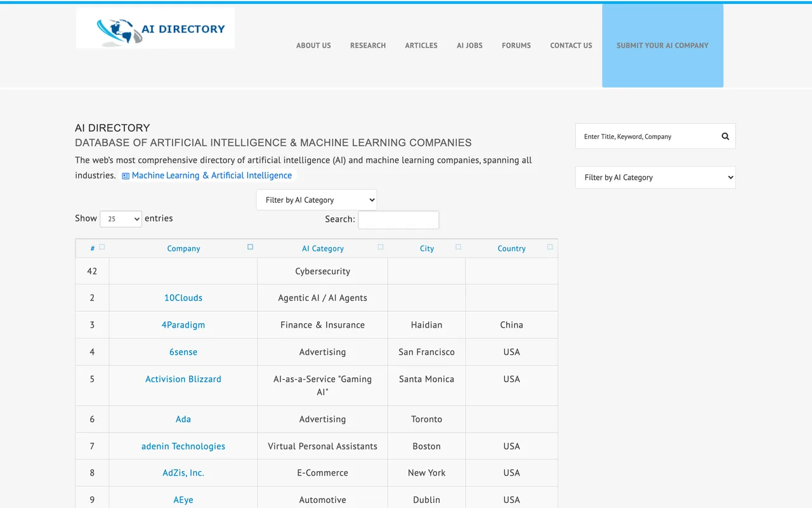
Task: Click the sort icon in Company column header
Action: tap(250, 247)
